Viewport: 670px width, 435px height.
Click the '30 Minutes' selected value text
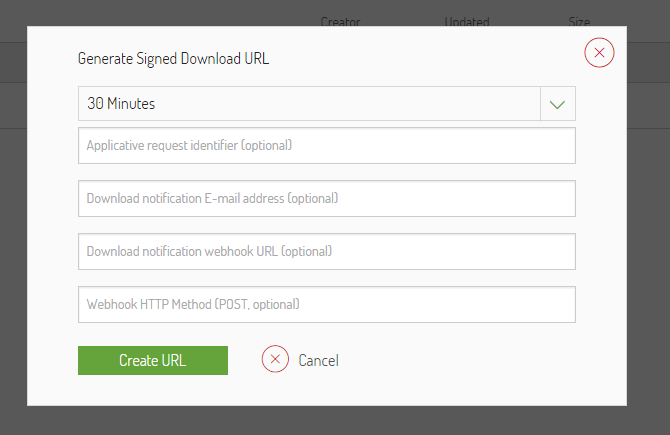pos(121,104)
